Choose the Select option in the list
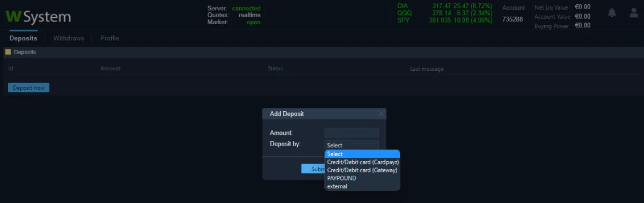The height and width of the screenshot is (203, 644). (362, 154)
